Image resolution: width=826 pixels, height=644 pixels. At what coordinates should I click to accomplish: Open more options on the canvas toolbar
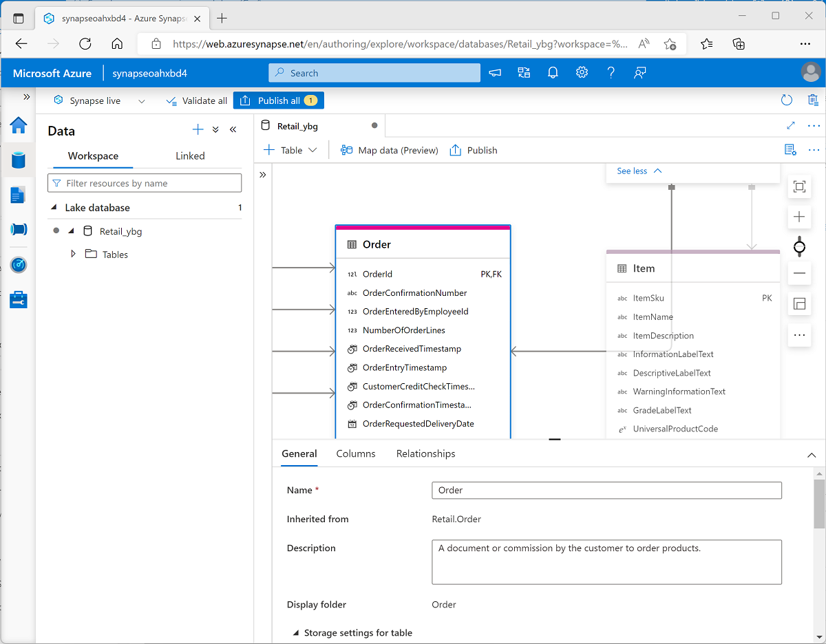click(799, 335)
